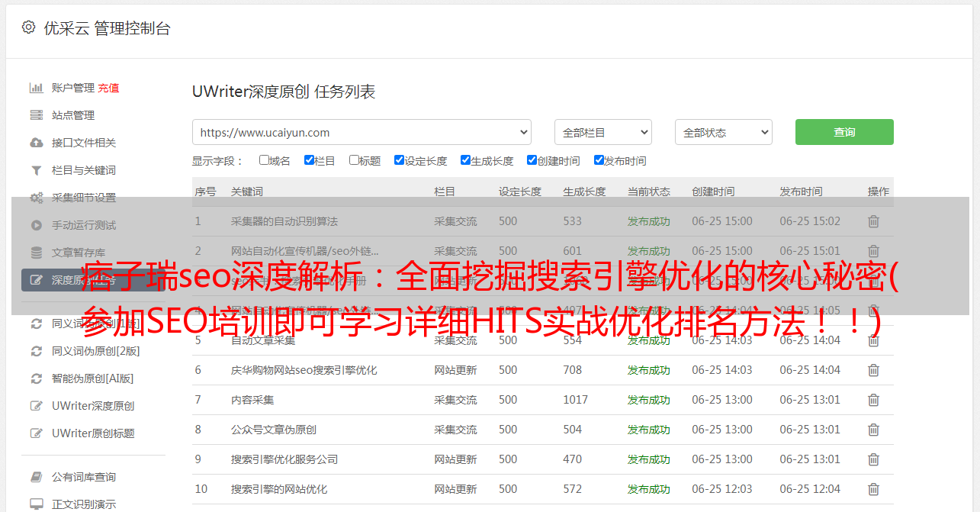Click the cloud icon for 接口文件相关

pyautogui.click(x=36, y=143)
